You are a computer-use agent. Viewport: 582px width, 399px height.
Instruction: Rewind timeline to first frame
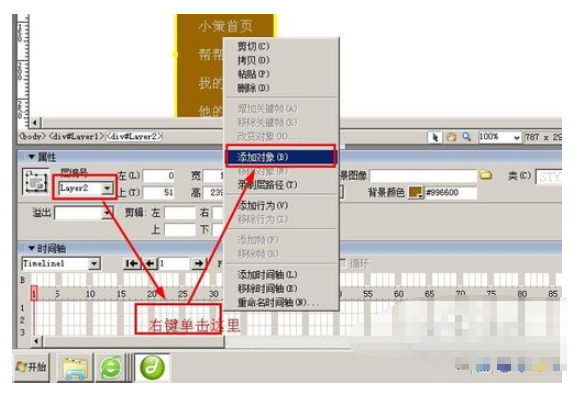[132, 264]
